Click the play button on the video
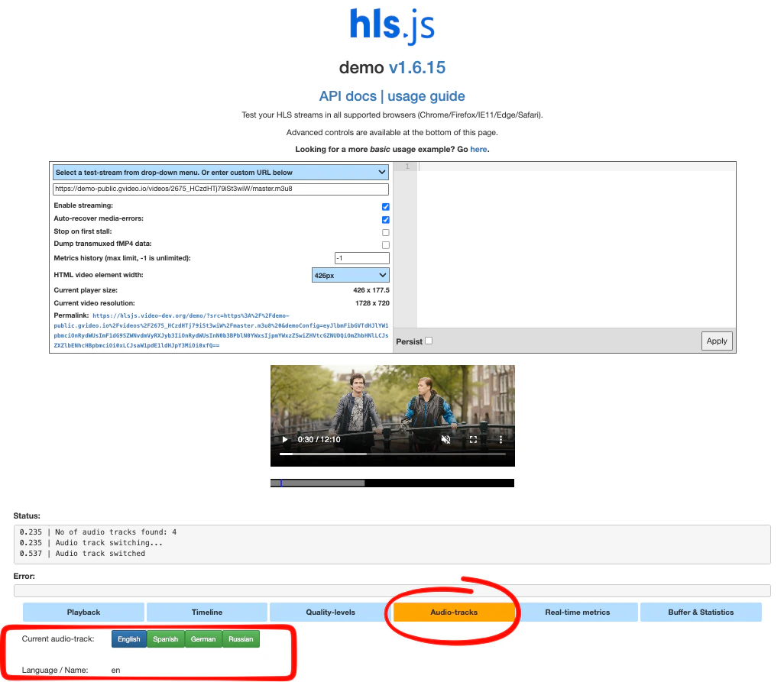 coord(284,439)
